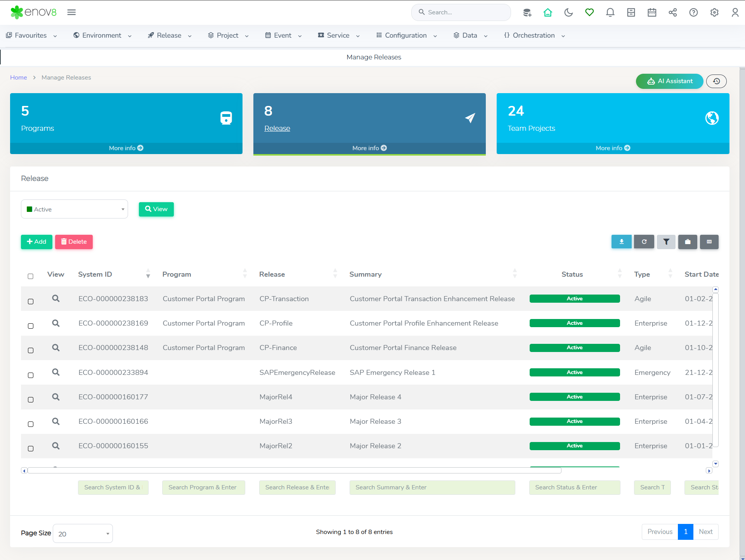Screen dimensions: 745x560
Task: Open the calendar icon in header
Action: [x=652, y=12]
